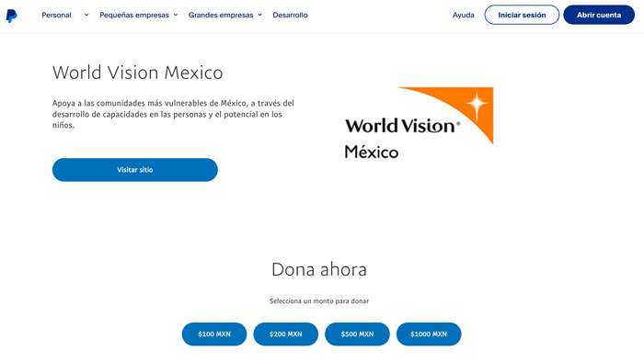Click the Abrir cuenta button
Image resolution: width=644 pixels, height=362 pixels.
[x=599, y=15]
